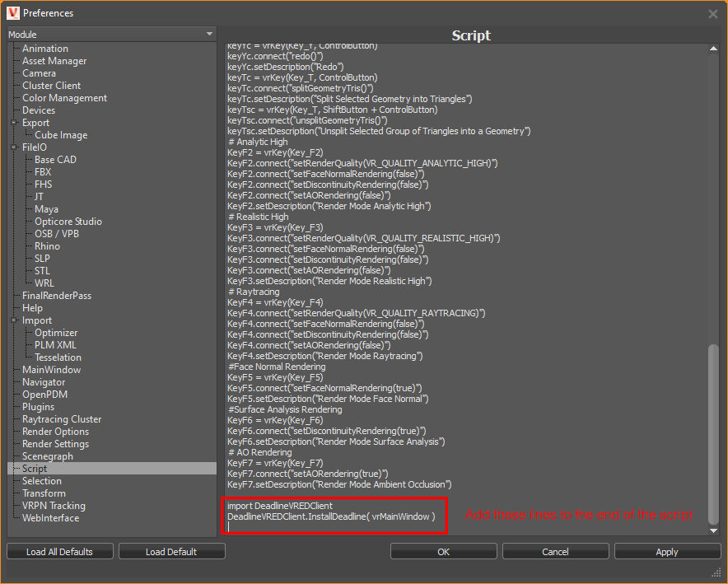This screenshot has width=728, height=584.
Task: Collapse the FileIO tree node
Action: [14, 147]
